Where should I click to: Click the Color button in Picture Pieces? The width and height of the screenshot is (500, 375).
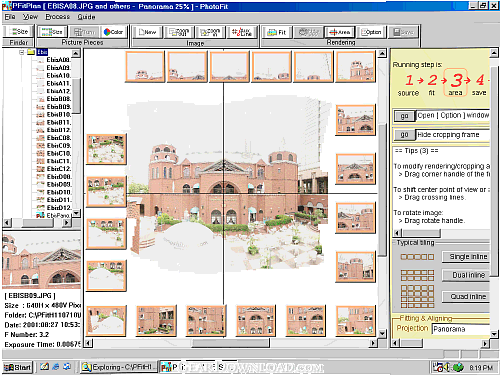[x=113, y=32]
